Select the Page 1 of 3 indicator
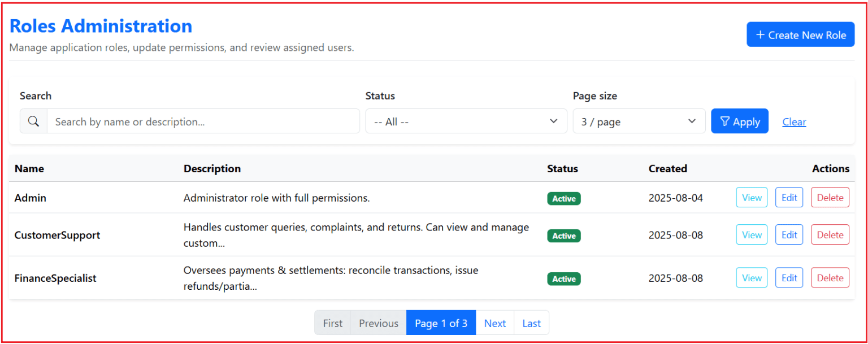The image size is (868, 344). coord(441,323)
